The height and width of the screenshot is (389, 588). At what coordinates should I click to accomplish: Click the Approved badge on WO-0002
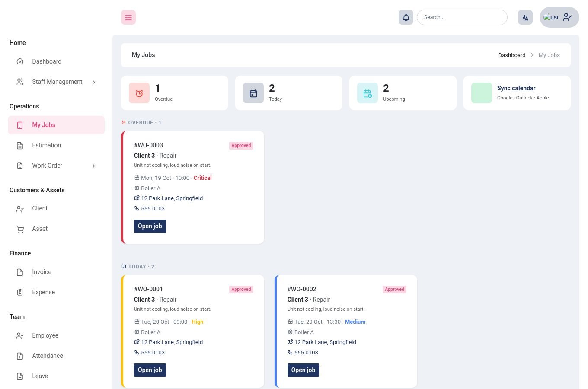(395, 290)
